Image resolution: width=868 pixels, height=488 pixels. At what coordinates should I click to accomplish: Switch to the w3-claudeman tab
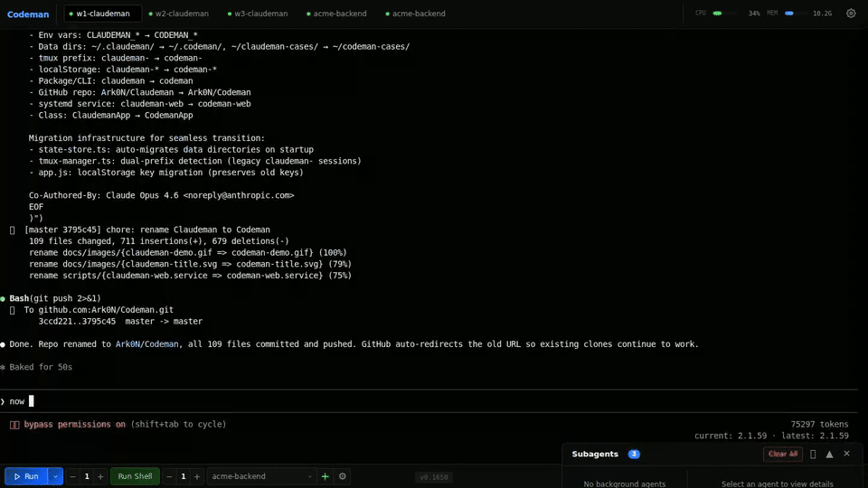[x=258, y=14]
